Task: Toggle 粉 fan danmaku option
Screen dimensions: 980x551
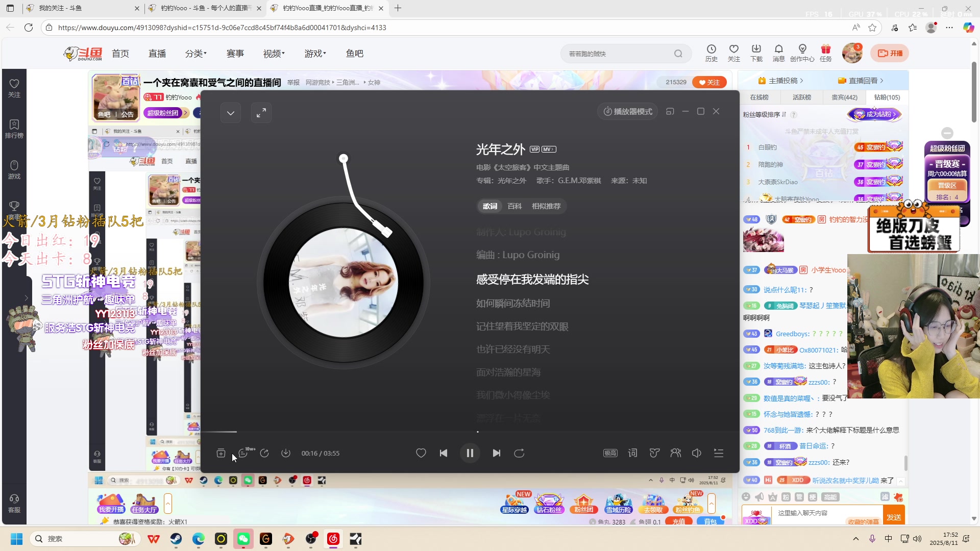Action: 786,497
